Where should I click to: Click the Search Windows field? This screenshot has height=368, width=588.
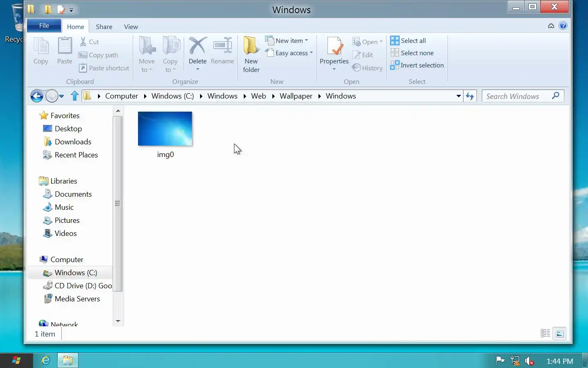point(523,96)
